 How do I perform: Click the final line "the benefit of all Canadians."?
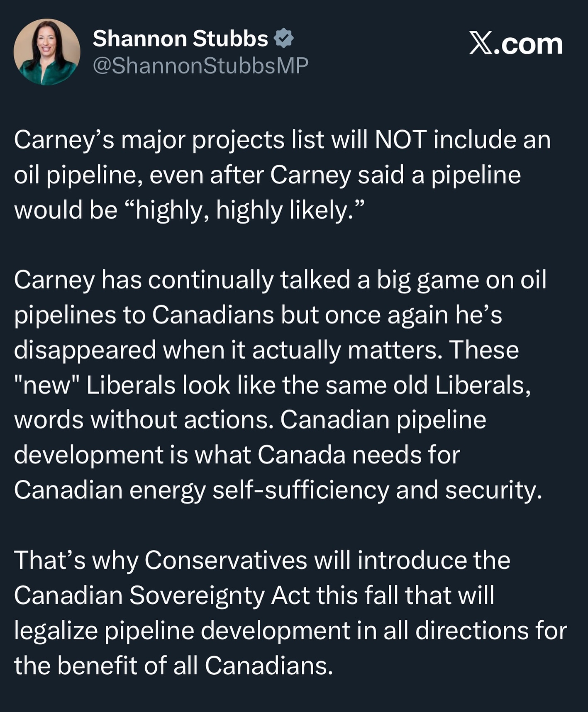173,666
